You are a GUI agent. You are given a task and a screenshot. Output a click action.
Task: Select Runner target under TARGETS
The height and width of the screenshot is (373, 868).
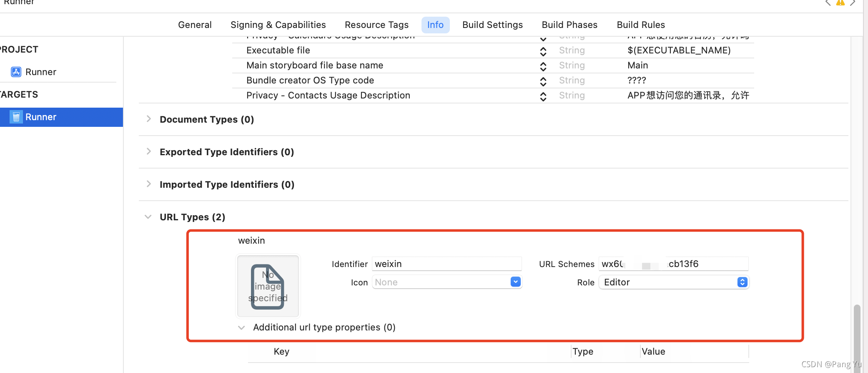pyautogui.click(x=61, y=117)
